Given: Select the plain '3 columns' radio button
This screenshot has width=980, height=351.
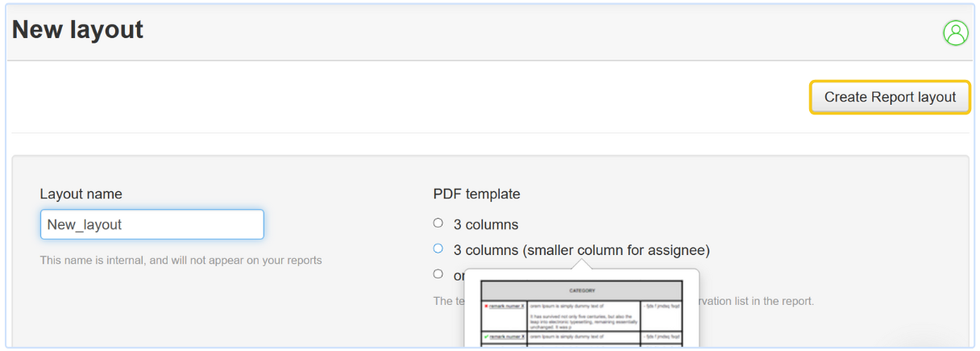Looking at the screenshot, I should pos(438,223).
